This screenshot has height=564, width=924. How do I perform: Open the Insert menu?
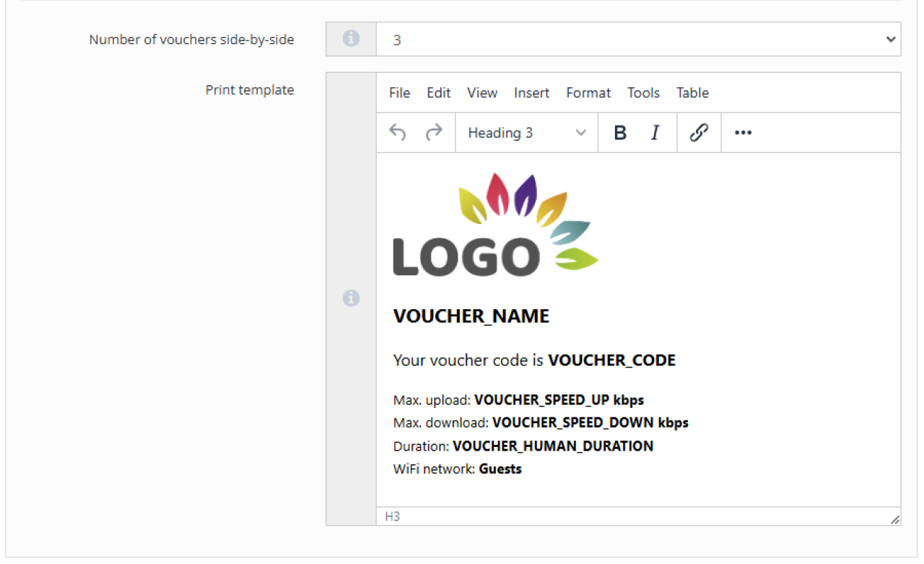(531, 93)
